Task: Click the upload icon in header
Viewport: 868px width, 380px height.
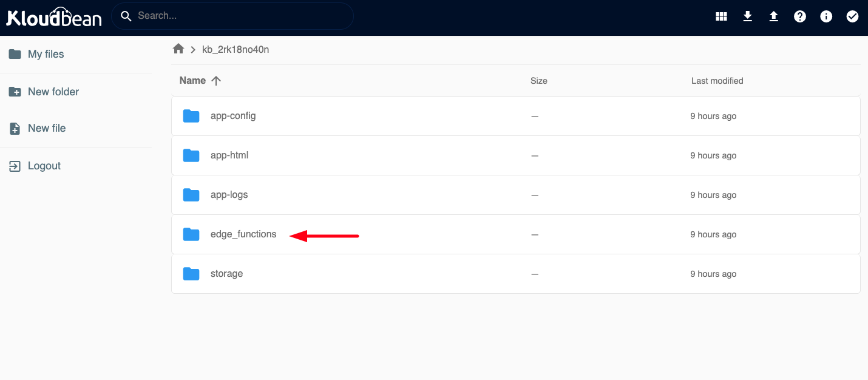Action: tap(774, 16)
